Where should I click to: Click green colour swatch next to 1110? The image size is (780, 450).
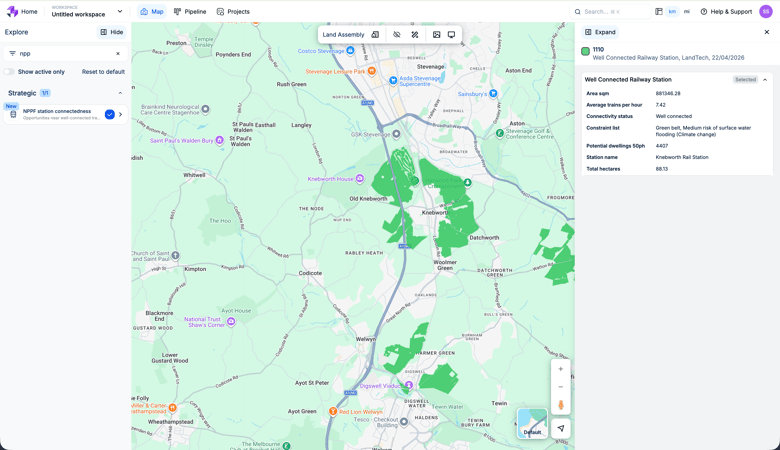coord(585,51)
